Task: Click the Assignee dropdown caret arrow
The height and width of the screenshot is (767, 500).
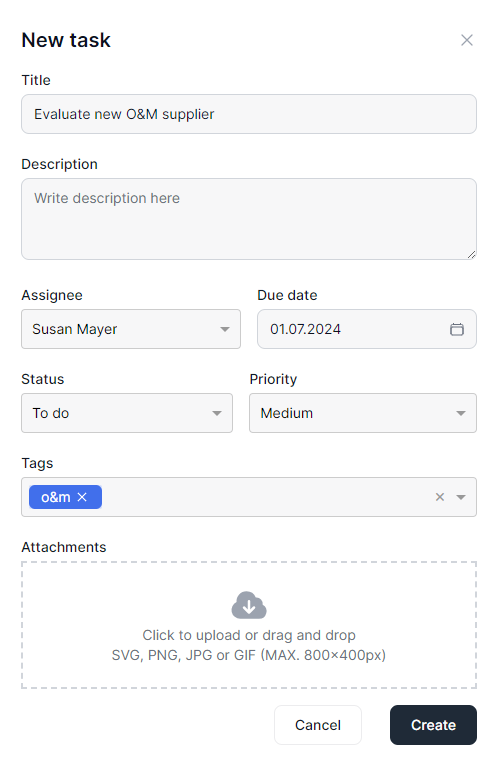Action: point(225,329)
